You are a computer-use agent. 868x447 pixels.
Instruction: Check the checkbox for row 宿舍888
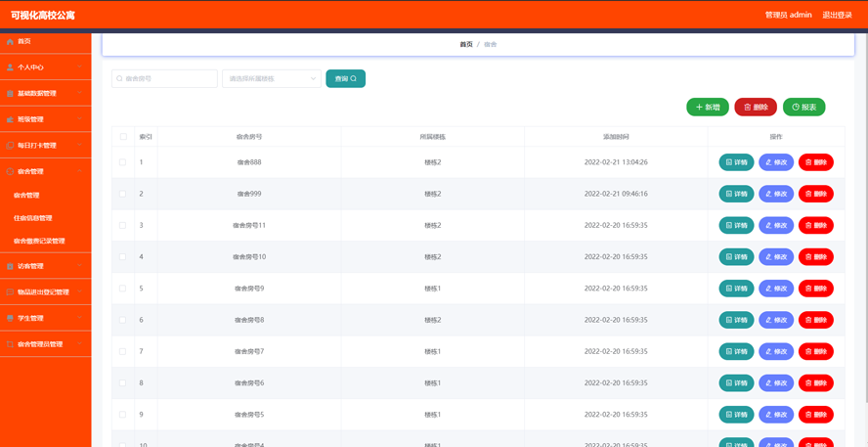(x=123, y=162)
